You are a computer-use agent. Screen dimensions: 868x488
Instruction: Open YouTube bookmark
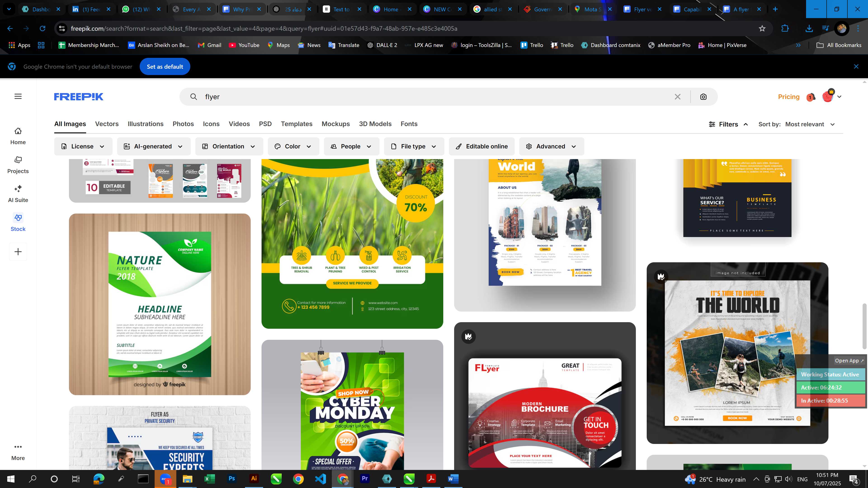(244, 45)
